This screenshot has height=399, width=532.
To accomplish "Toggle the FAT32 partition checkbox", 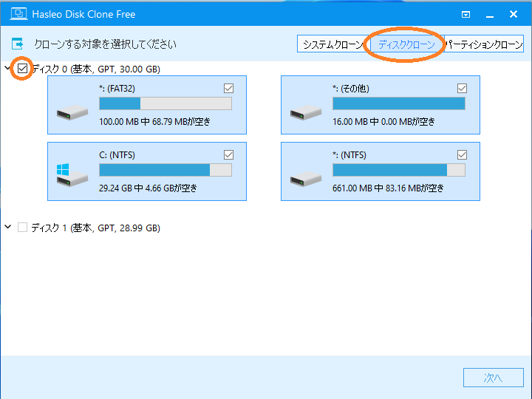I will point(228,88).
